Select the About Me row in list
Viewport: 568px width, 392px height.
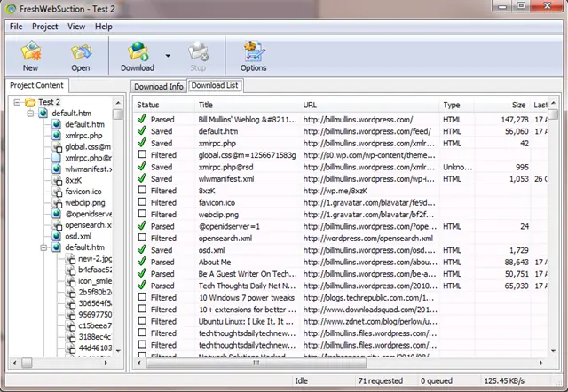pos(215,263)
